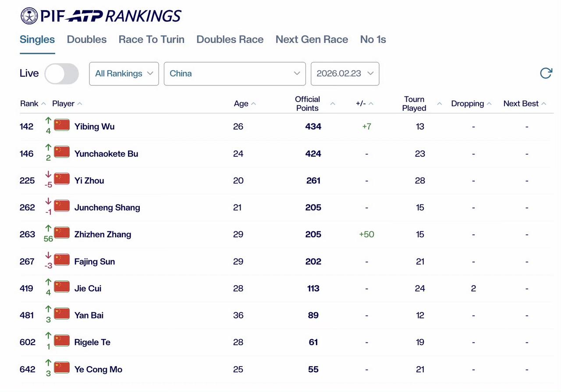
Task: Click China flag beside Zhizhen Zhang
Action: click(x=62, y=233)
